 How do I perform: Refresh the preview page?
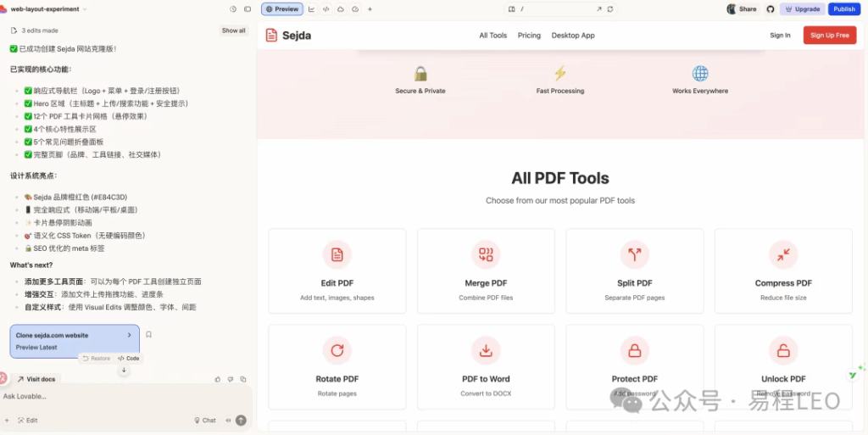(610, 9)
